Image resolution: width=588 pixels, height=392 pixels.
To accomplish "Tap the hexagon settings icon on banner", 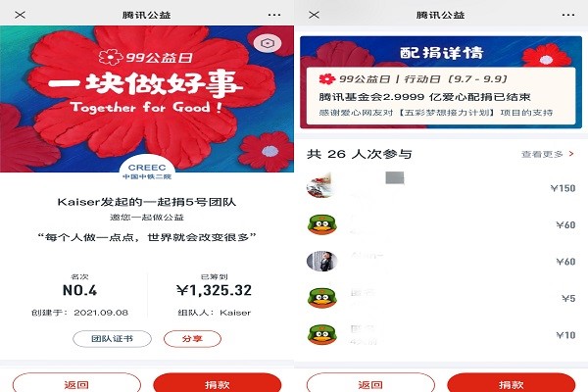I will pyautogui.click(x=268, y=43).
